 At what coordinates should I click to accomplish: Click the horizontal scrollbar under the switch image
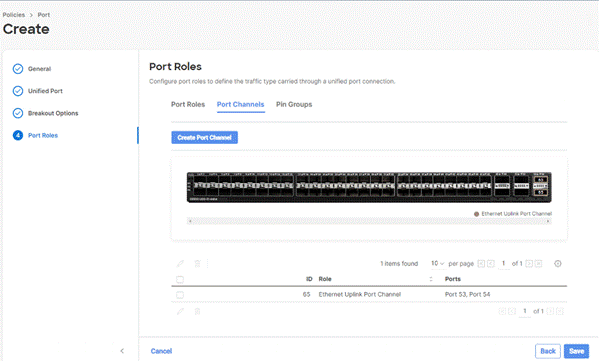369,221
